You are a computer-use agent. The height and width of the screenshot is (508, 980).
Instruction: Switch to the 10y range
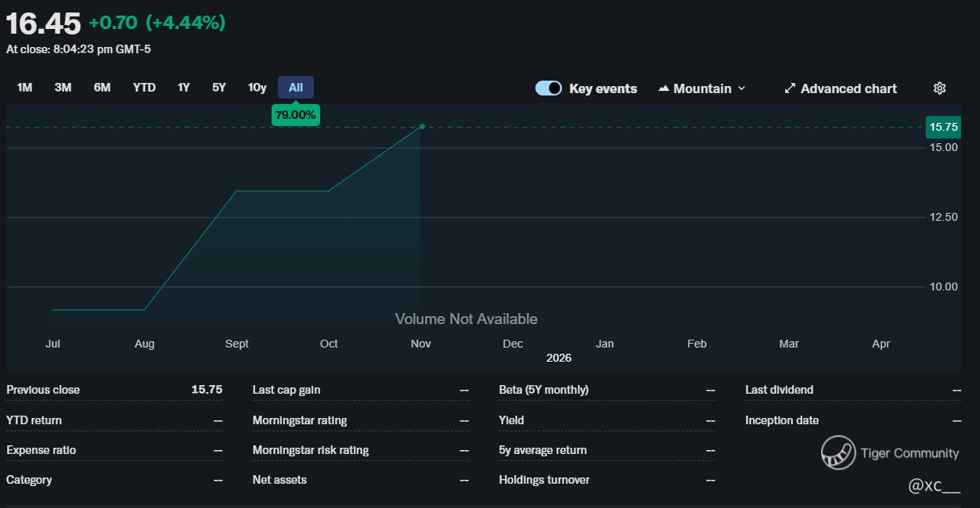257,88
